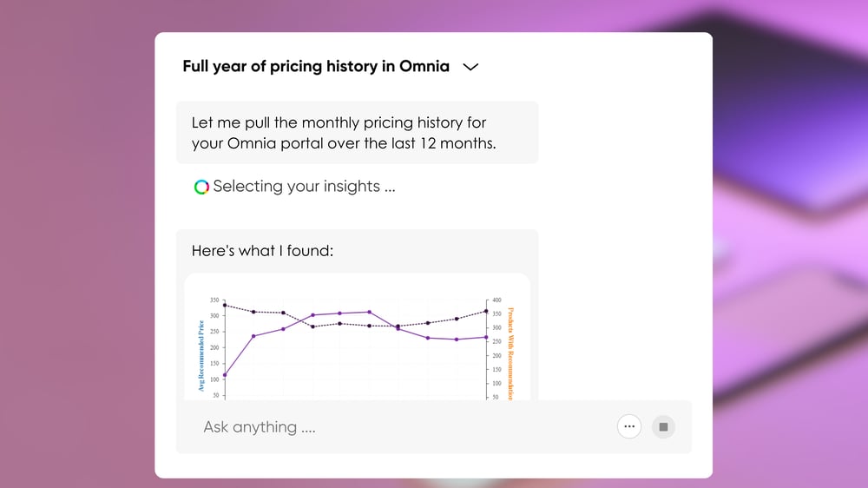The height and width of the screenshot is (488, 868).
Task: Click the blue "Avg Recommended Price" axis label
Action: click(x=201, y=356)
